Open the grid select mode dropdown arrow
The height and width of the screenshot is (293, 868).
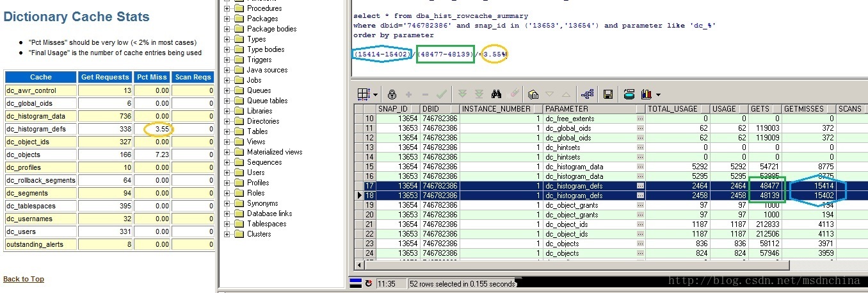[x=374, y=95]
